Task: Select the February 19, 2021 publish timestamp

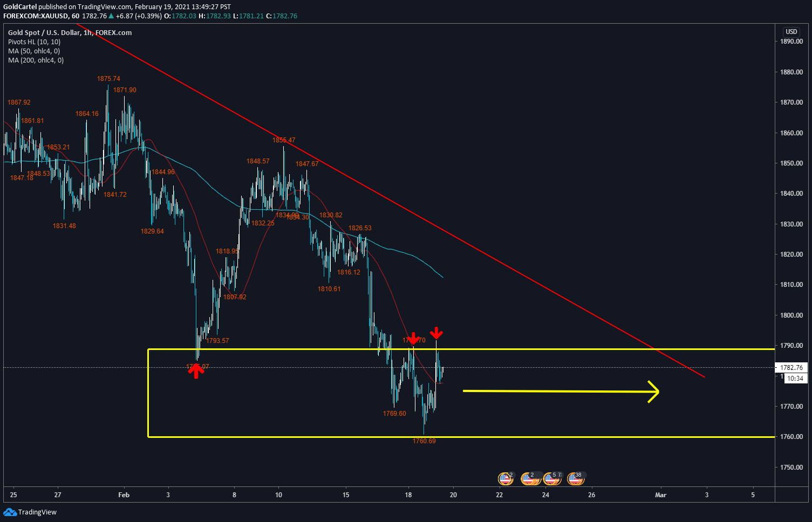Action: point(183,7)
